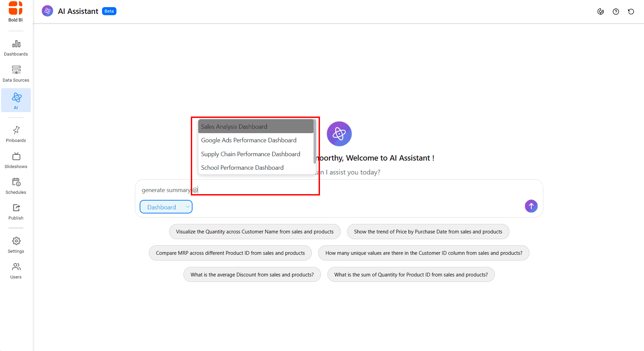
Task: Open the help question mark icon
Action: tap(616, 12)
